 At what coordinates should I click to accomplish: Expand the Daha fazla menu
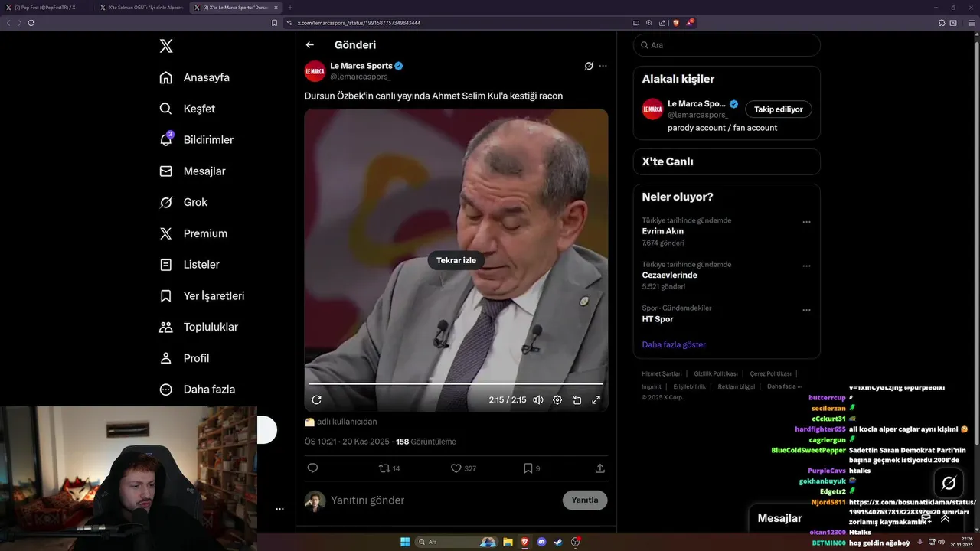[197, 390]
